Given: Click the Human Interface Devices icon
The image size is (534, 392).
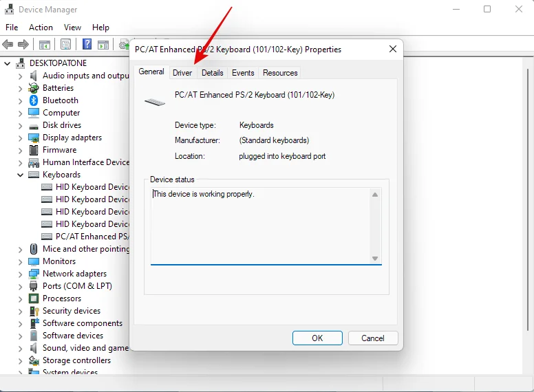Looking at the screenshot, I should (33, 163).
